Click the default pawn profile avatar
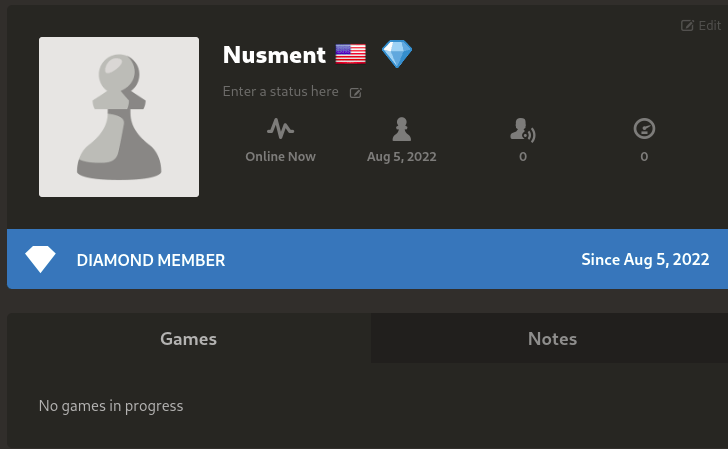Screen dimensions: 728x449 119,117
